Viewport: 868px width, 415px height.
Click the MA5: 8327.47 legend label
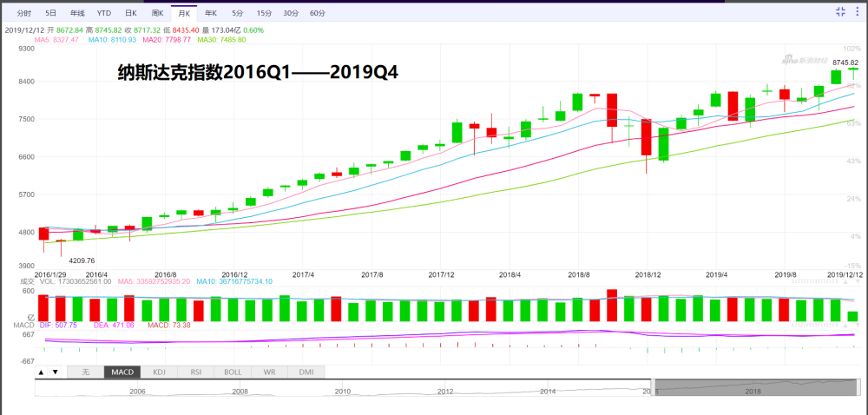(x=56, y=40)
